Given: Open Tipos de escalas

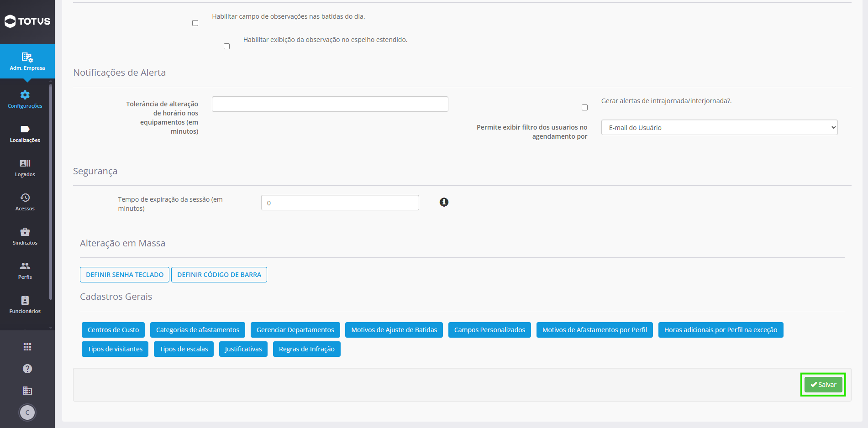Looking at the screenshot, I should coord(184,349).
